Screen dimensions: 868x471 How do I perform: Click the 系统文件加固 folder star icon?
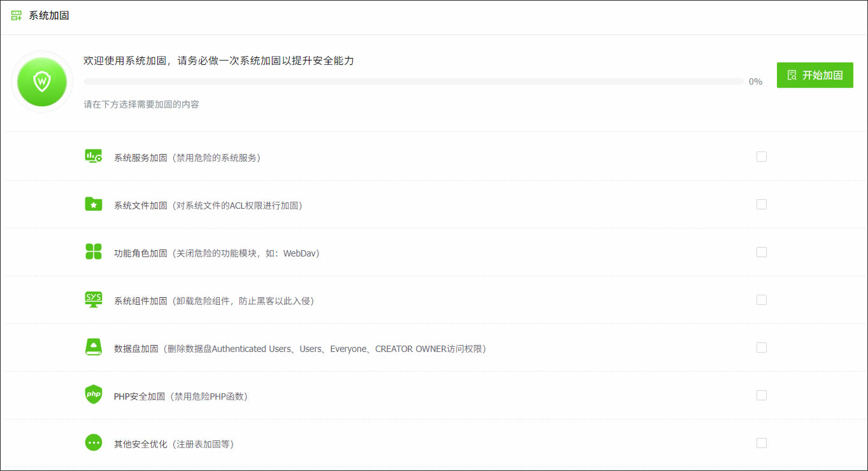(x=94, y=204)
